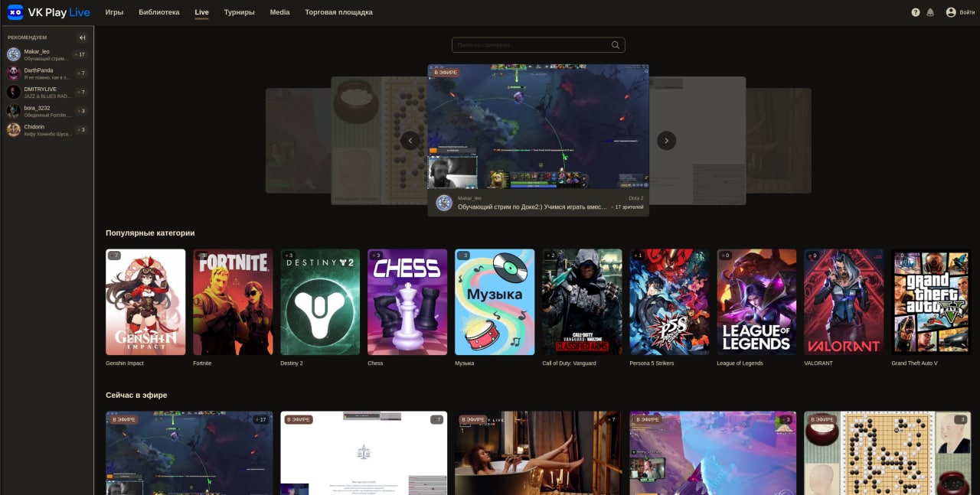Click bora_3232 avatar in sidebar
Viewport: 980px width, 495px height.
click(14, 111)
